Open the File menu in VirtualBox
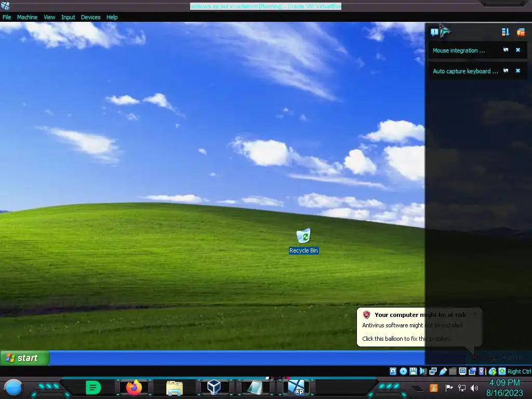532x399 pixels. (x=7, y=17)
